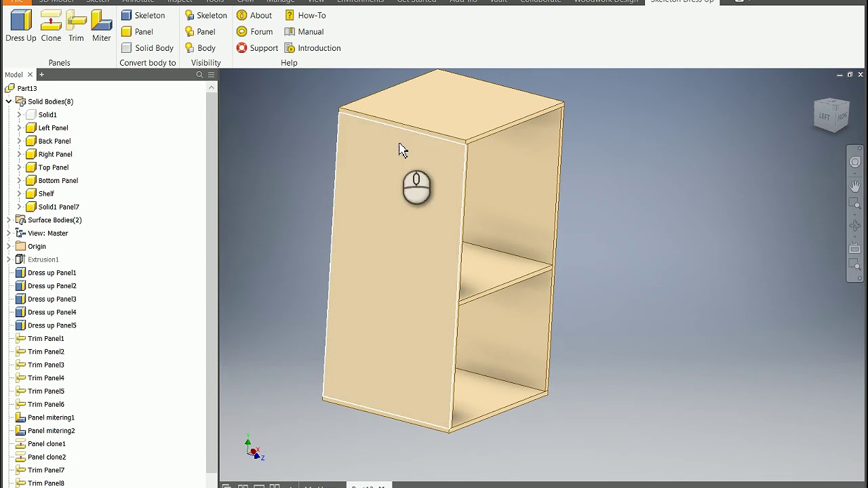Open the Introduction help item
Screen dimensions: 868x488
[x=313, y=47]
